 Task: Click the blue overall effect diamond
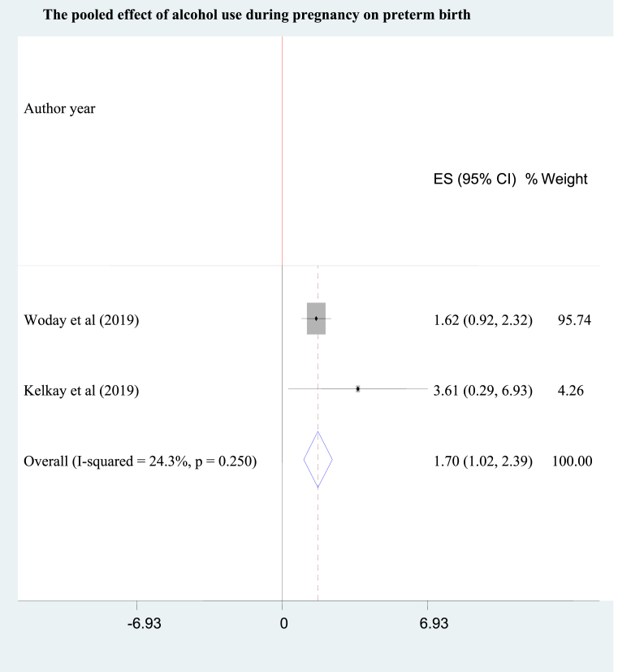point(318,459)
